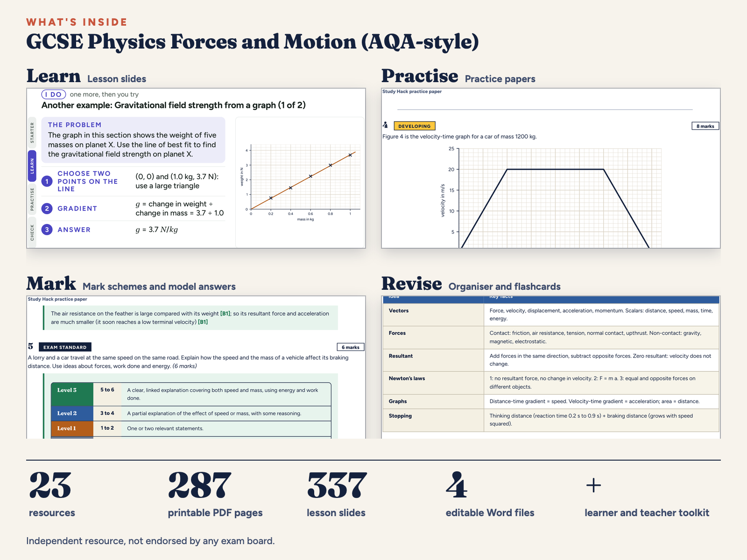Image resolution: width=747 pixels, height=560 pixels.
Task: Click the '23' resources figure
Action: [x=50, y=485]
